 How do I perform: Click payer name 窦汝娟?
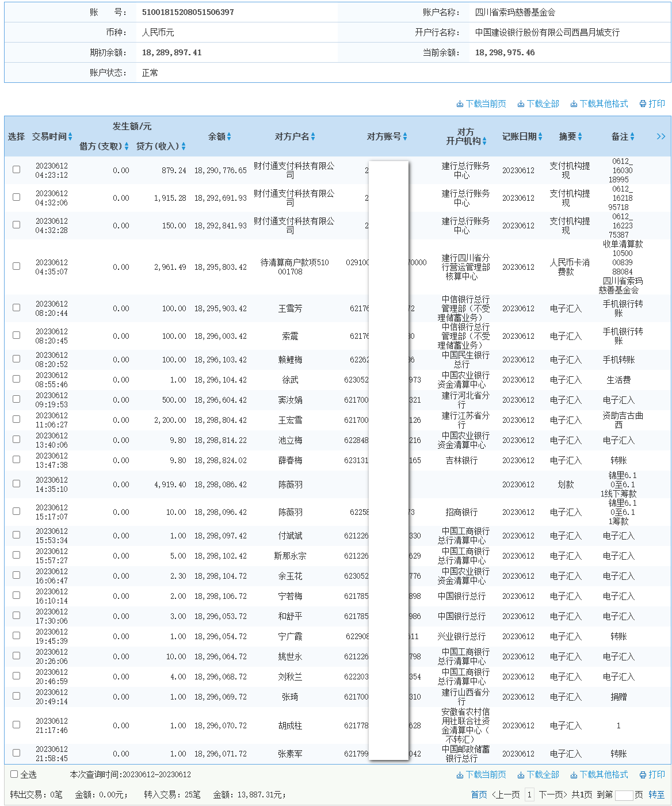click(290, 400)
